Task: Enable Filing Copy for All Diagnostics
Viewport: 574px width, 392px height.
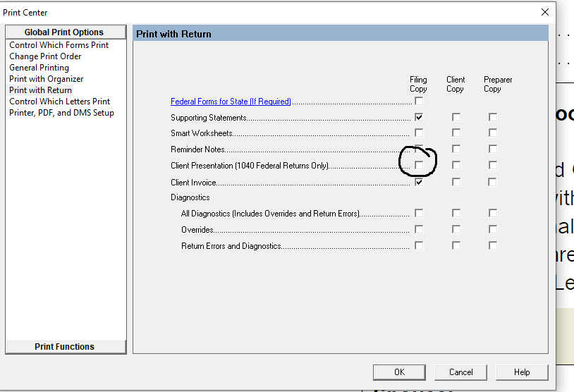Action: [419, 213]
